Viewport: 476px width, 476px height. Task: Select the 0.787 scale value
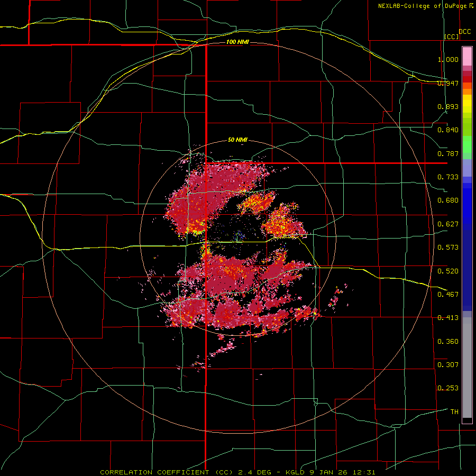click(x=448, y=153)
